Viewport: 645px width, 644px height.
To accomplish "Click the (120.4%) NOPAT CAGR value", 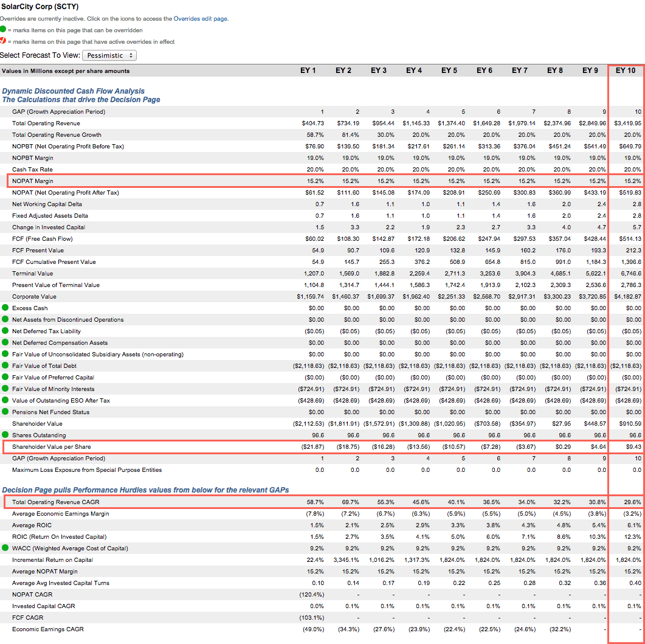I will tap(312, 594).
